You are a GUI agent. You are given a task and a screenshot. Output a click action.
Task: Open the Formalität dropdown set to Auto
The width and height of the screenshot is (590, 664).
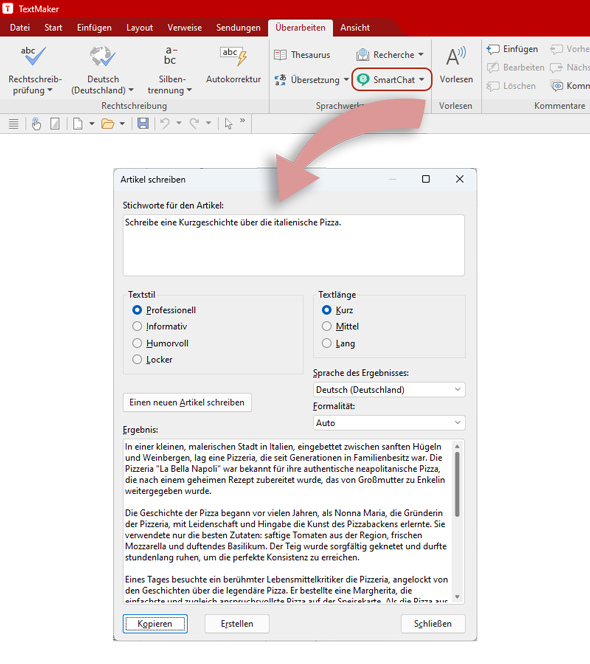pos(389,423)
